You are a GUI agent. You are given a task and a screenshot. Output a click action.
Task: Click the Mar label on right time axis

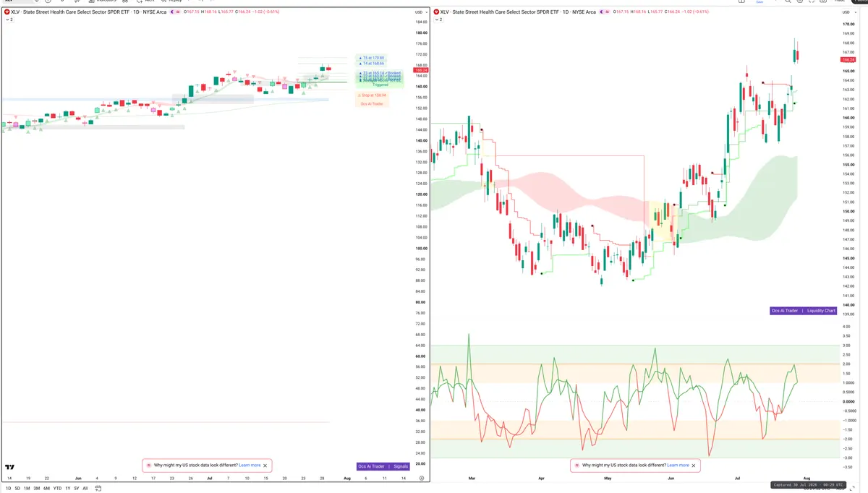tap(472, 478)
